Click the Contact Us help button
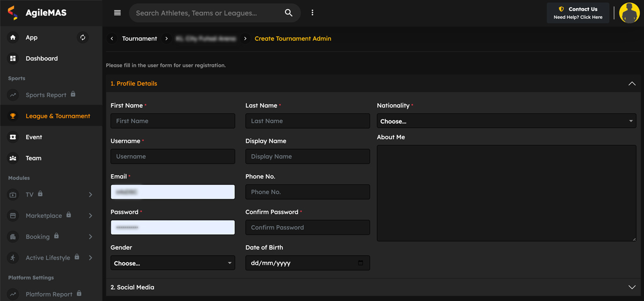Viewport: 644px width, 301px height. click(578, 13)
